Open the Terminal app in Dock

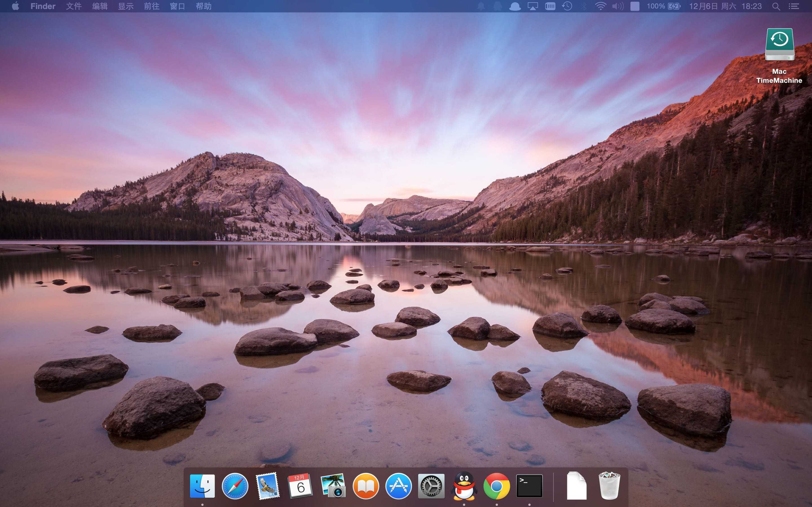529,486
